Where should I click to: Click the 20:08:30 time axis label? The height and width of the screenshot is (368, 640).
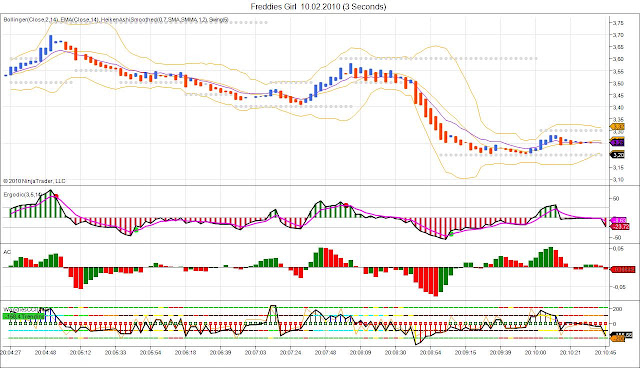pos(396,352)
